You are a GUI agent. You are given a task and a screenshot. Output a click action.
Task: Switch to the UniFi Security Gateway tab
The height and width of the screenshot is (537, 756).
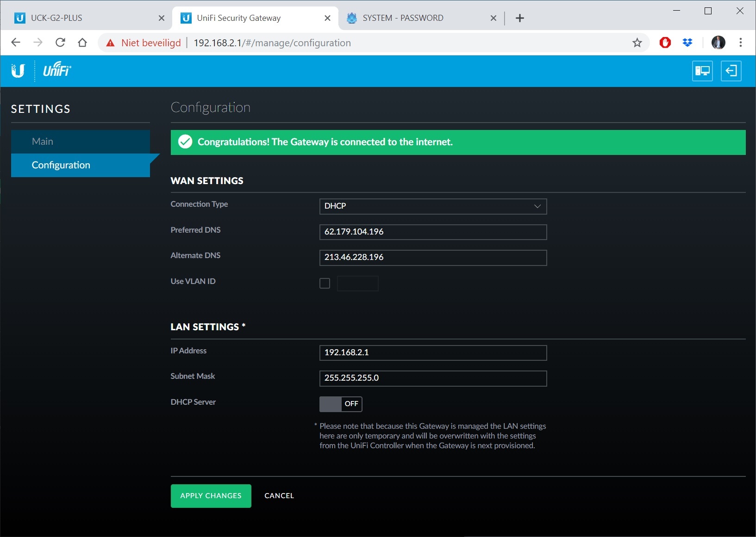click(255, 18)
